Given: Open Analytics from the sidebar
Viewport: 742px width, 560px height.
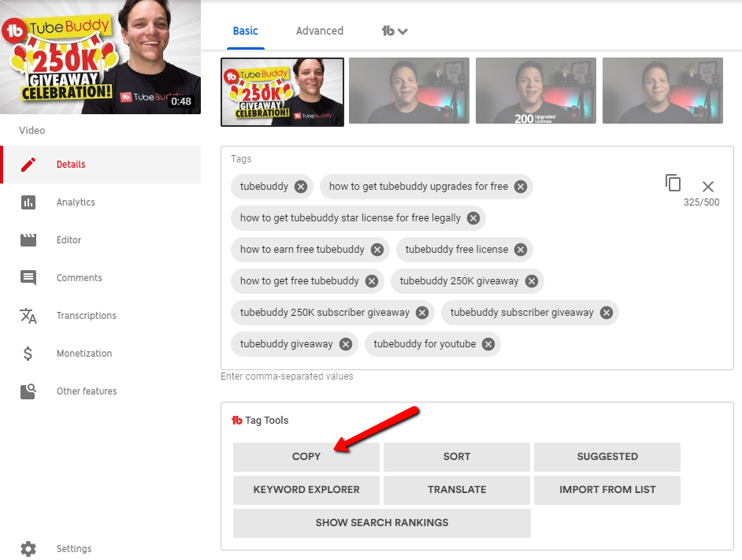Looking at the screenshot, I should tap(76, 202).
